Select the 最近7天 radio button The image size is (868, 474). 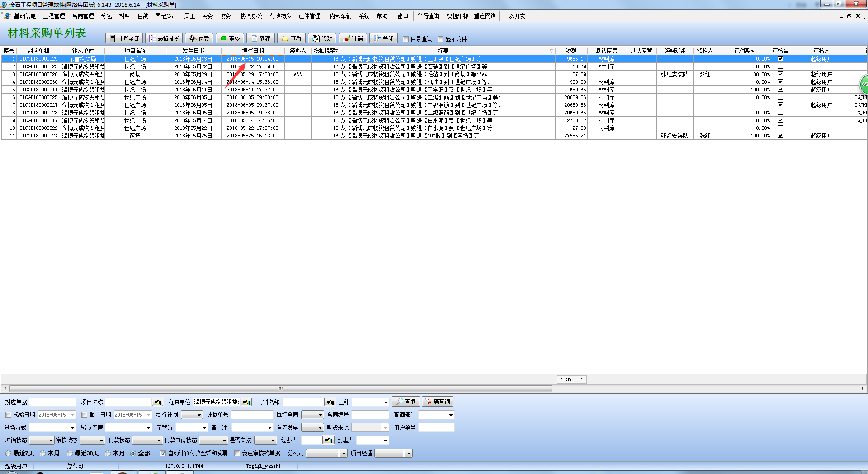pos(8,453)
